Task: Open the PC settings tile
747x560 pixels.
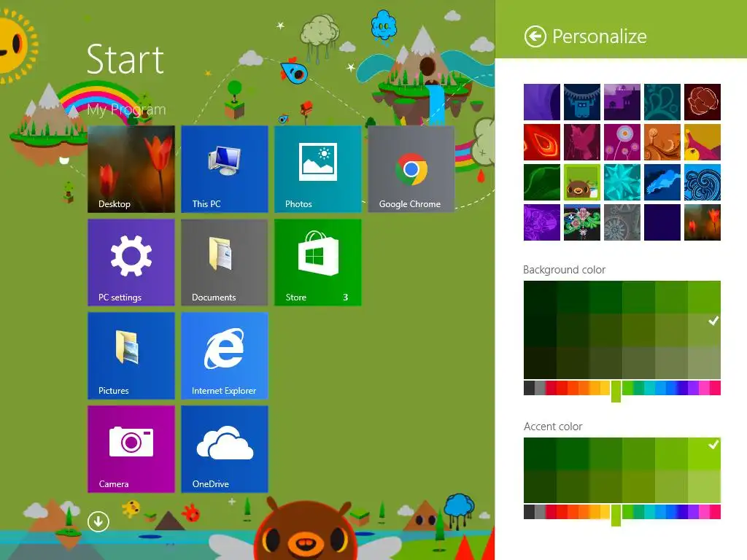Action: tap(131, 262)
